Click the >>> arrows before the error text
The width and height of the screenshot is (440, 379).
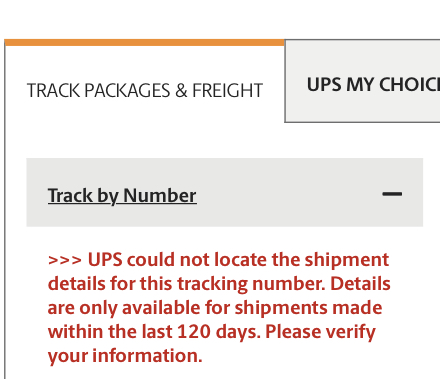click(x=65, y=260)
